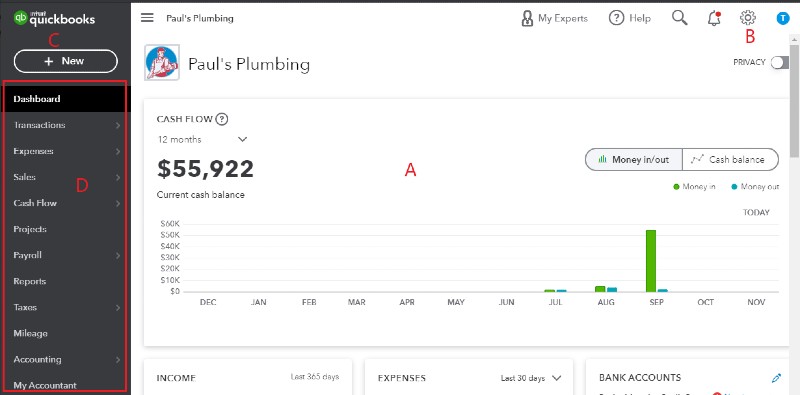Open Cash Flow in the sidebar
The height and width of the screenshot is (395, 800).
pyautogui.click(x=65, y=203)
